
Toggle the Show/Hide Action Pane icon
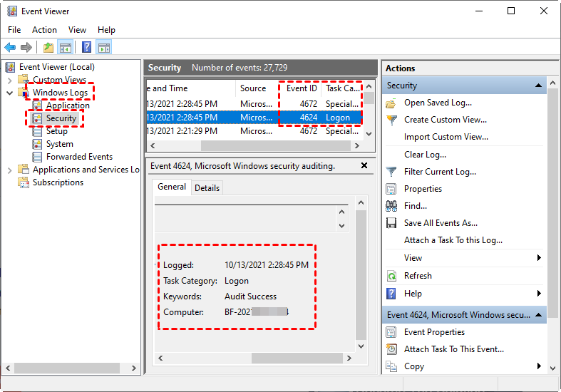click(104, 48)
